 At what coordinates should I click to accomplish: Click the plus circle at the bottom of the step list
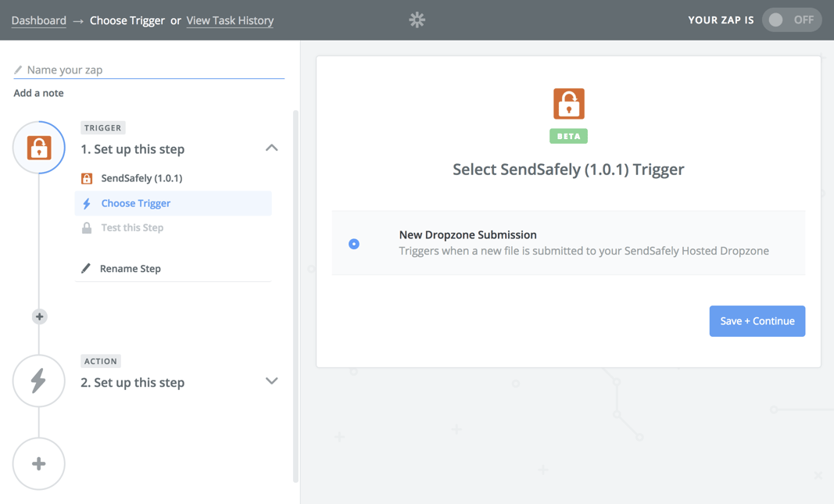click(x=38, y=463)
